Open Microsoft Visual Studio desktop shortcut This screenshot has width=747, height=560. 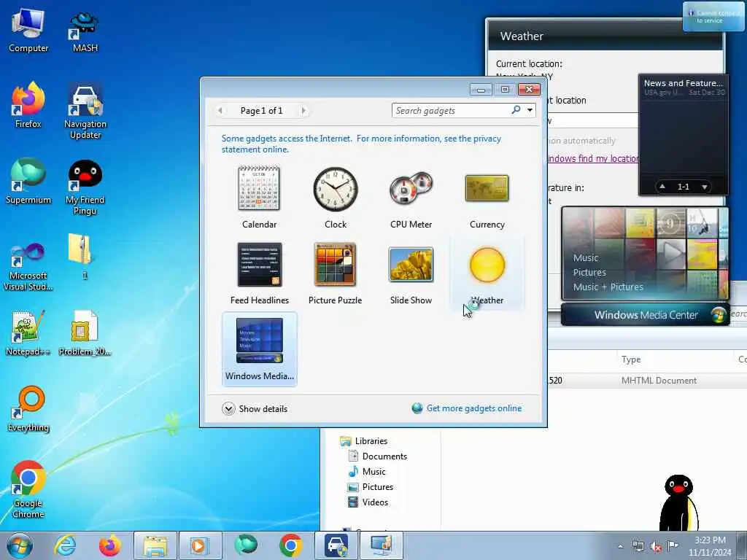point(28,265)
